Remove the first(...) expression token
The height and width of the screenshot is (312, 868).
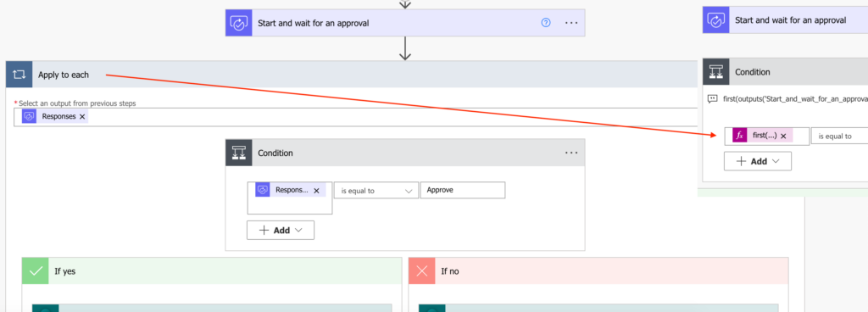coord(783,136)
